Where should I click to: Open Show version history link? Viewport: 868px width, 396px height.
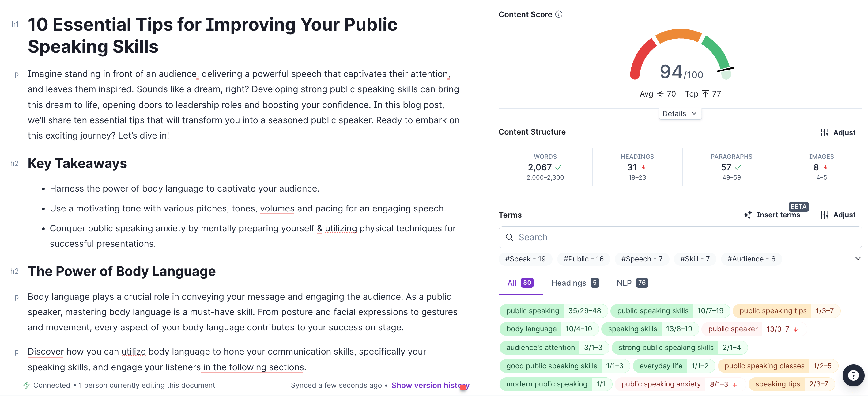tap(430, 385)
